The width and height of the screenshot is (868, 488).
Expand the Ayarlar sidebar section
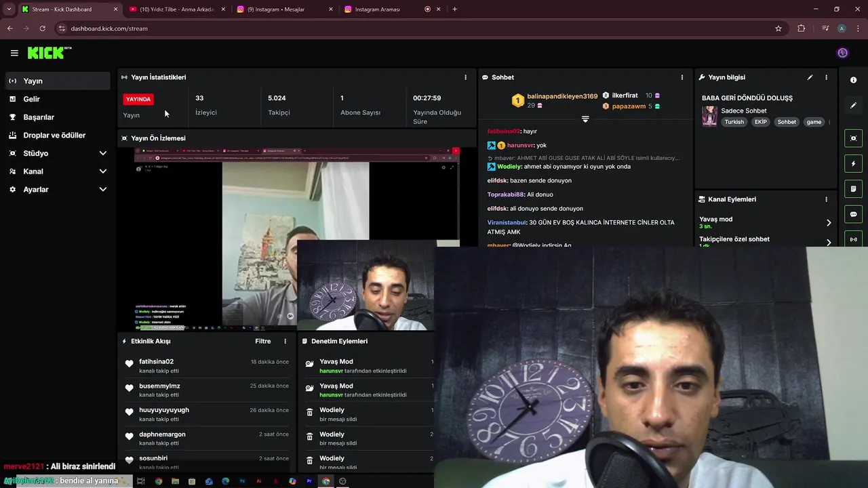102,190
